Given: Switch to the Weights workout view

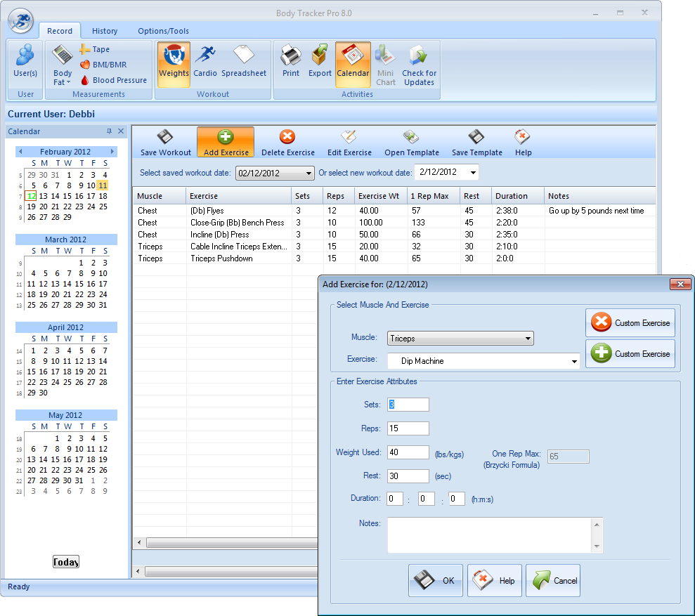Looking at the screenshot, I should (x=174, y=64).
